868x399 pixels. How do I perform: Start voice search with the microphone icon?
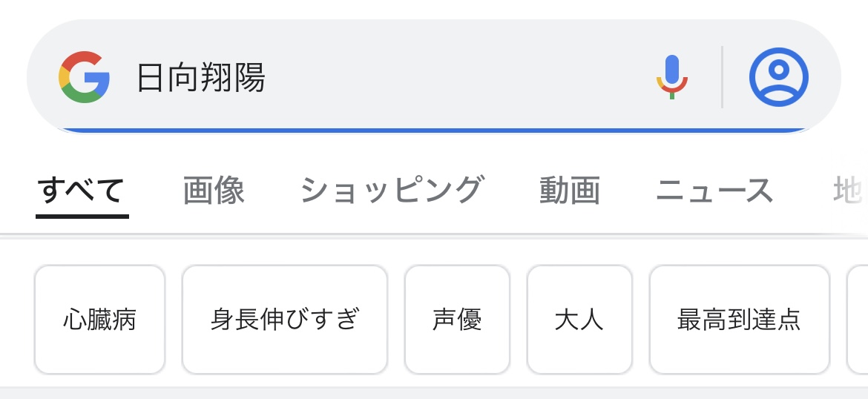tap(672, 77)
